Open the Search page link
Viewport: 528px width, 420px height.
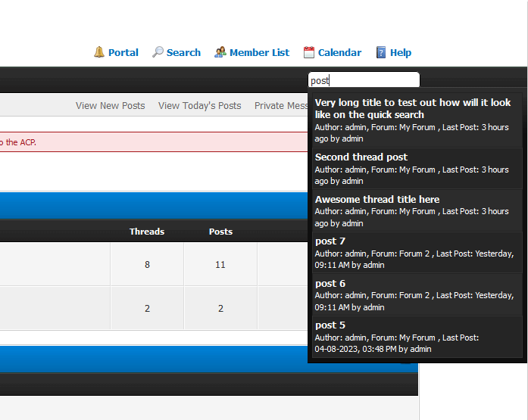click(x=183, y=52)
